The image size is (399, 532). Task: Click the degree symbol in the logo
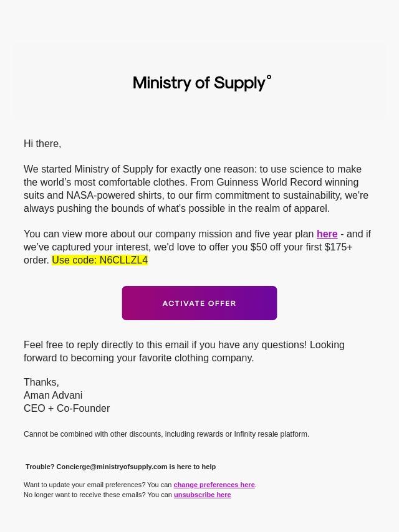point(269,78)
